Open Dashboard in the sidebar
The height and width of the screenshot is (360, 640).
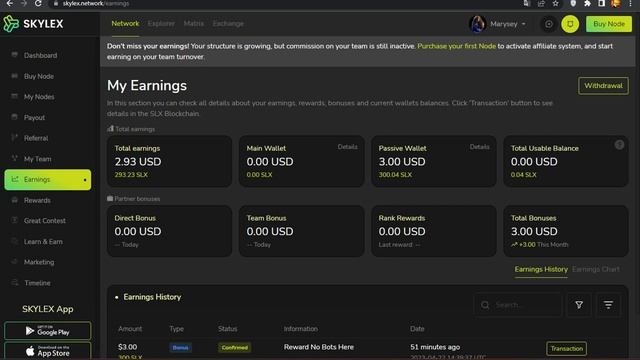tap(40, 56)
